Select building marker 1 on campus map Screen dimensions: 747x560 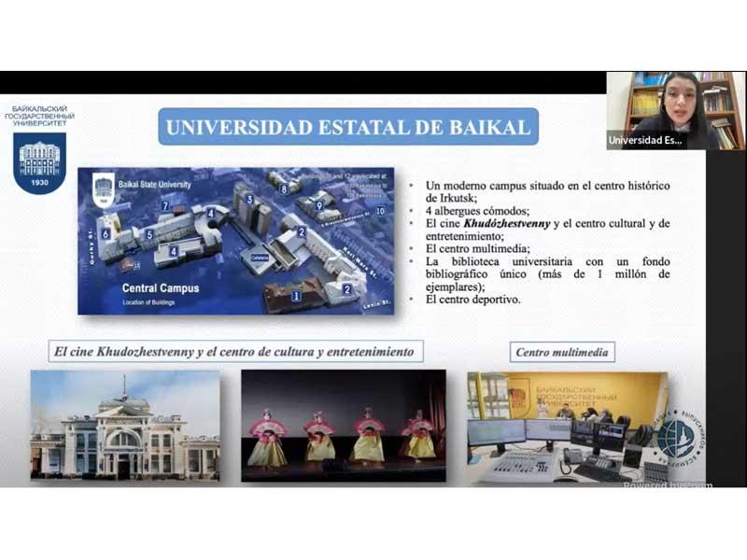coord(296,296)
